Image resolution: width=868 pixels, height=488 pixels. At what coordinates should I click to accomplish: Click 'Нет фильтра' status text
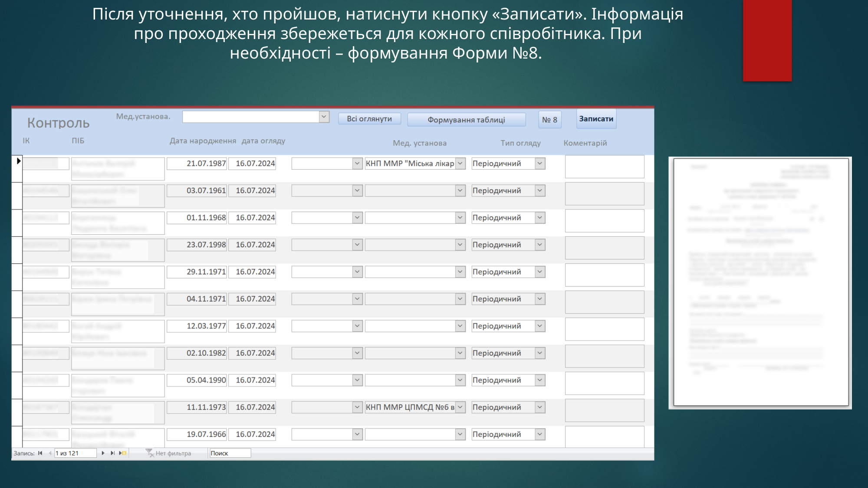[x=174, y=453]
